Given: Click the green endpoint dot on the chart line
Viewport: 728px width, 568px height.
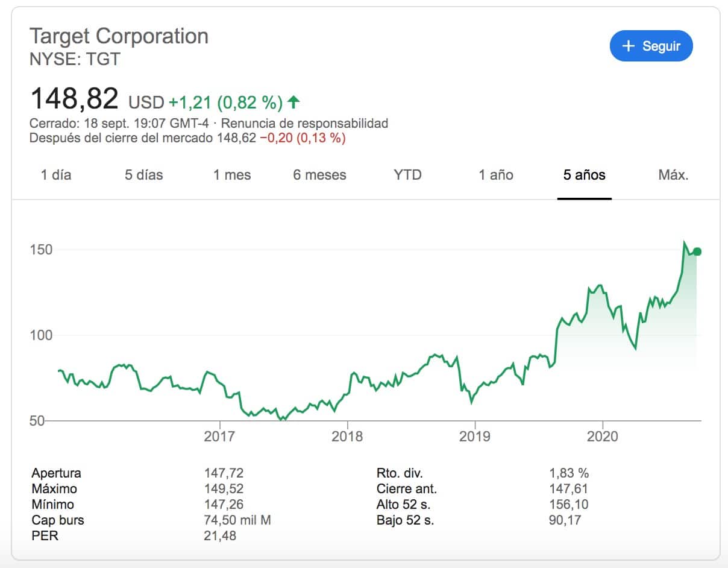Looking at the screenshot, I should (x=697, y=251).
